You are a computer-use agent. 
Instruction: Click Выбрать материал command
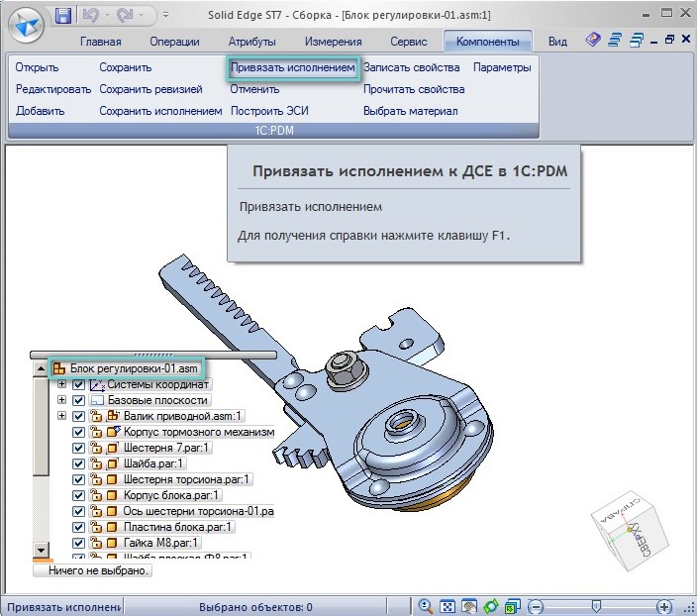410,111
